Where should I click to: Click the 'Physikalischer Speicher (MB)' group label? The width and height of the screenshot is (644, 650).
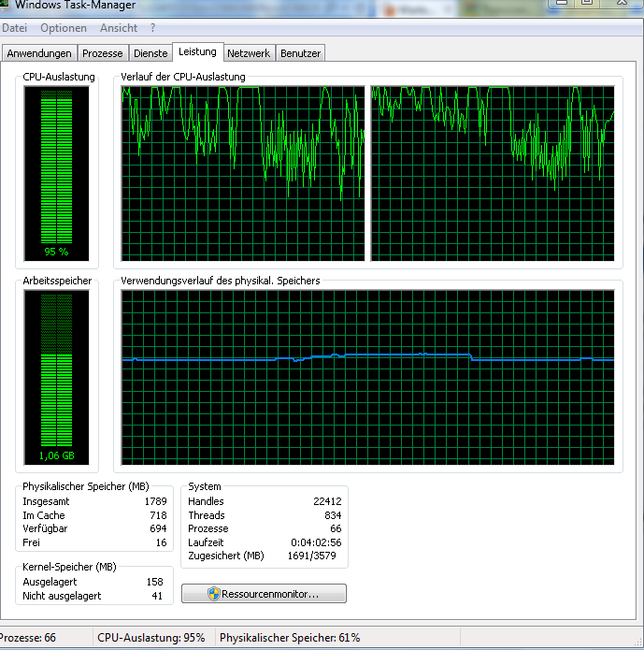[x=86, y=486]
